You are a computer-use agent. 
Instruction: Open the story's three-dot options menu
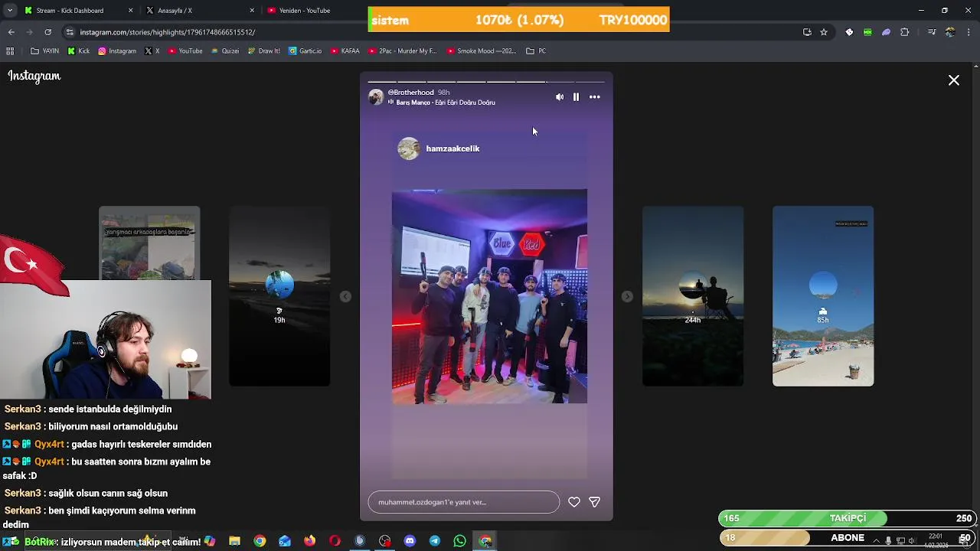click(595, 97)
